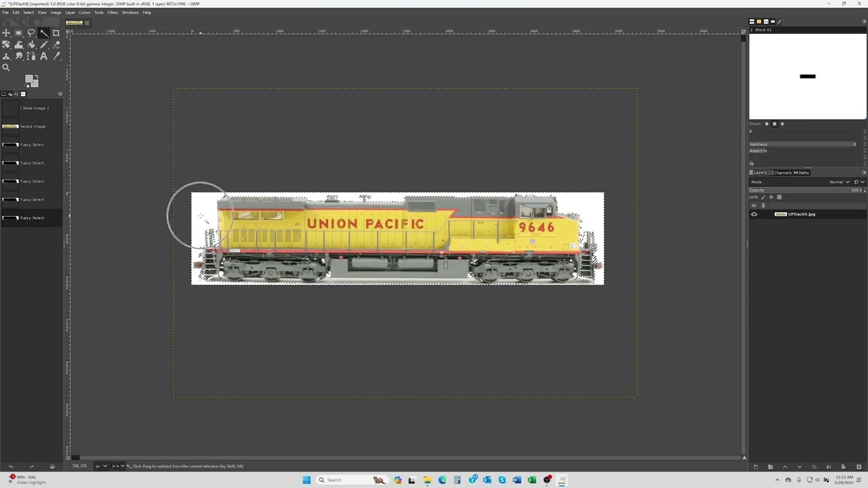Switch to the Paths tab
Image resolution: width=868 pixels, height=488 pixels.
point(801,173)
